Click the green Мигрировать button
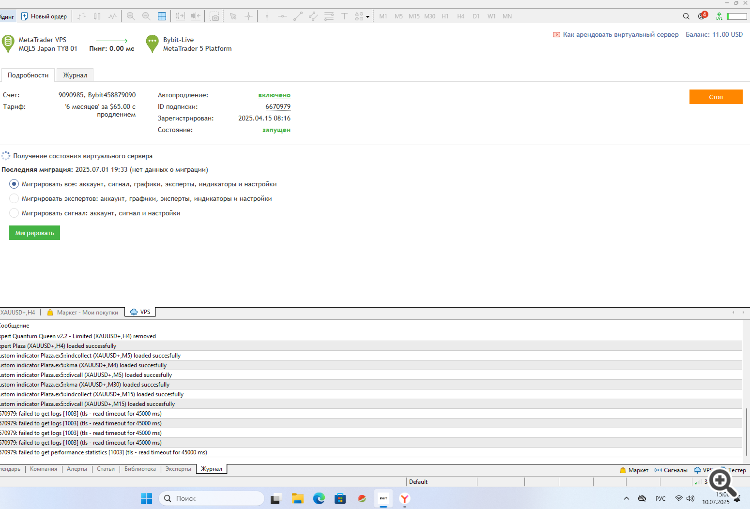 (x=34, y=233)
